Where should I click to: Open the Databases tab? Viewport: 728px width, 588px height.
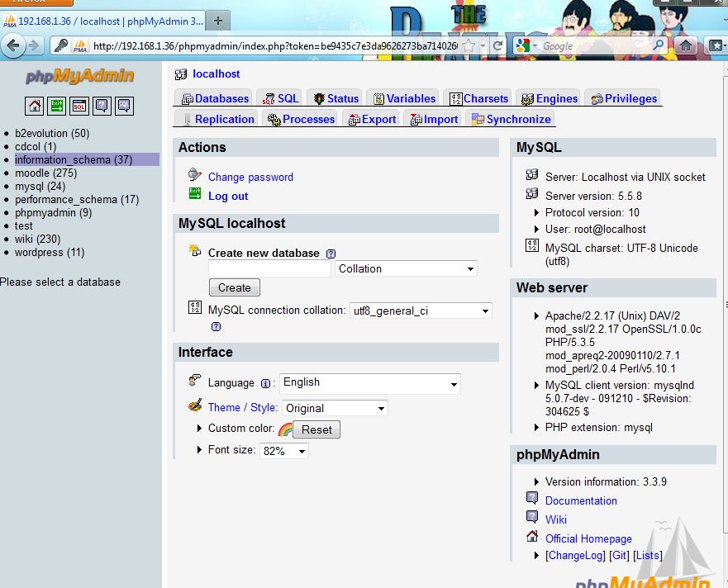coord(215,98)
